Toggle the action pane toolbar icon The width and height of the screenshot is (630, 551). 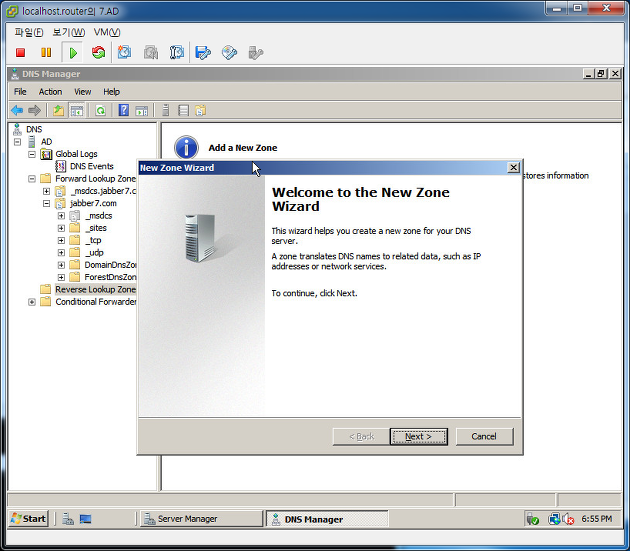(x=141, y=111)
